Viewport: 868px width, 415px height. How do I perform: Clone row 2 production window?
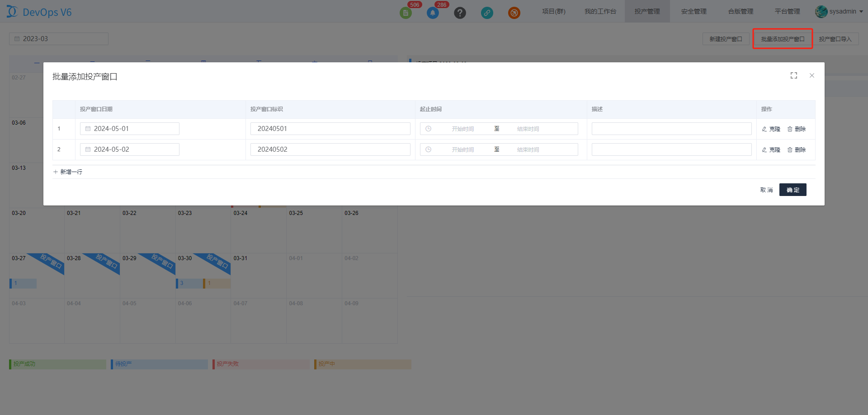pos(771,150)
